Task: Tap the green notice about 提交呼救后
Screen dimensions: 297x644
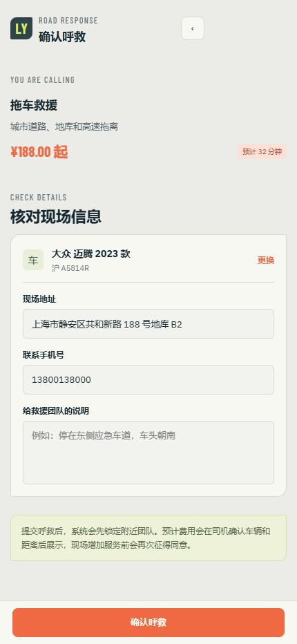Action: [148, 538]
